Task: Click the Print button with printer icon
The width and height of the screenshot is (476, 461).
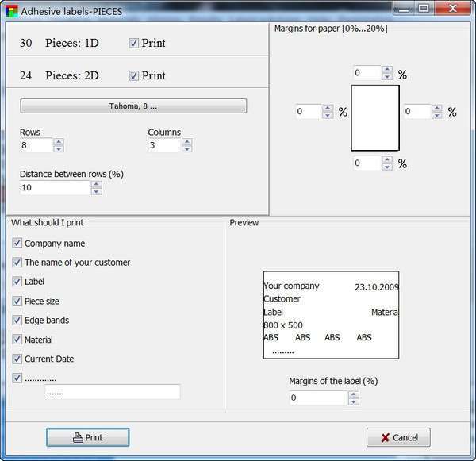Action: click(x=88, y=437)
